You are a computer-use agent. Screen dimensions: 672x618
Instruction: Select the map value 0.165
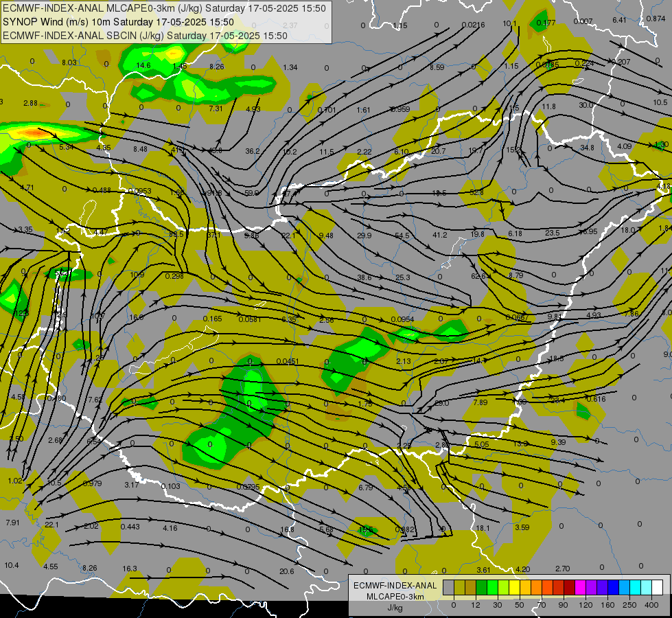[213, 319]
